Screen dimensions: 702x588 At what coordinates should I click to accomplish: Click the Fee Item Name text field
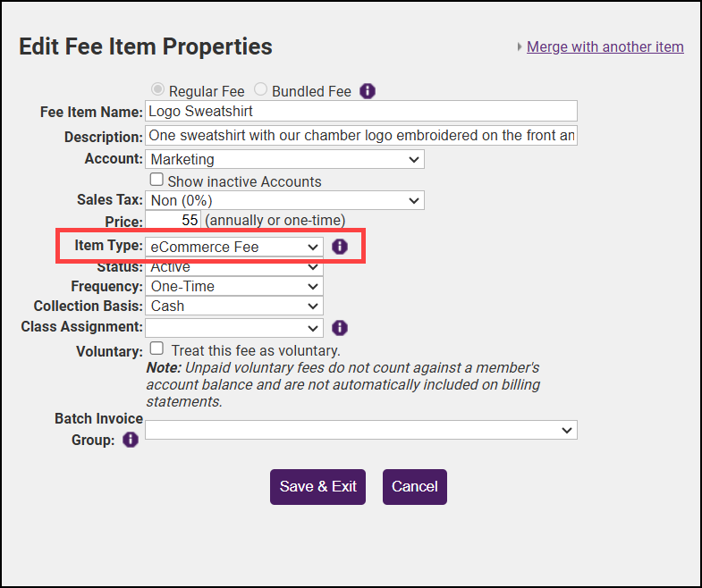361,112
